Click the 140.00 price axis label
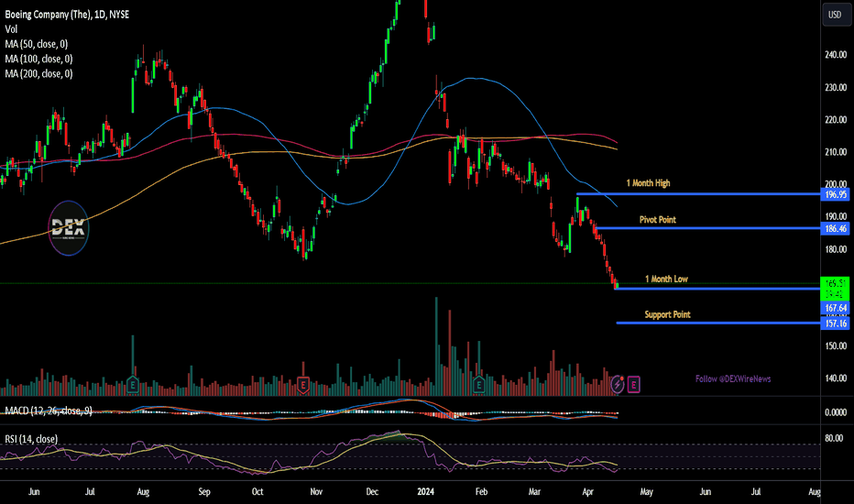This screenshot has width=854, height=504. pyautogui.click(x=836, y=378)
